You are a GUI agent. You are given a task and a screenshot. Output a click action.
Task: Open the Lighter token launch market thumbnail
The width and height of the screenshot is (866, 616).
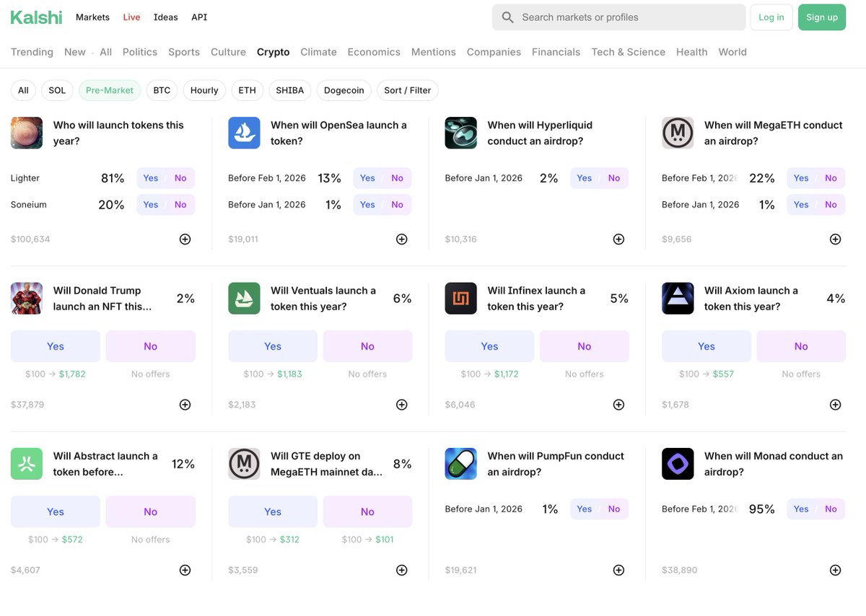coord(27,133)
